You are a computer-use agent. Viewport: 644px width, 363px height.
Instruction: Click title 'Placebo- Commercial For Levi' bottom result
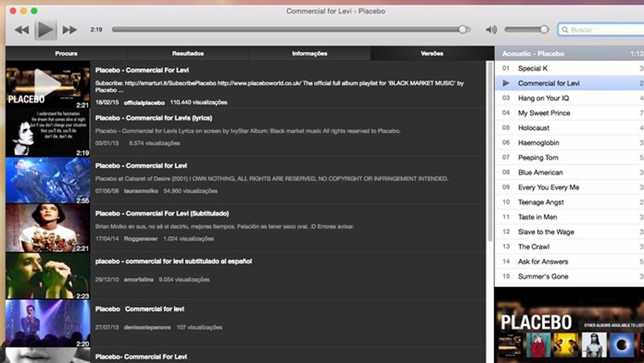tap(141, 356)
